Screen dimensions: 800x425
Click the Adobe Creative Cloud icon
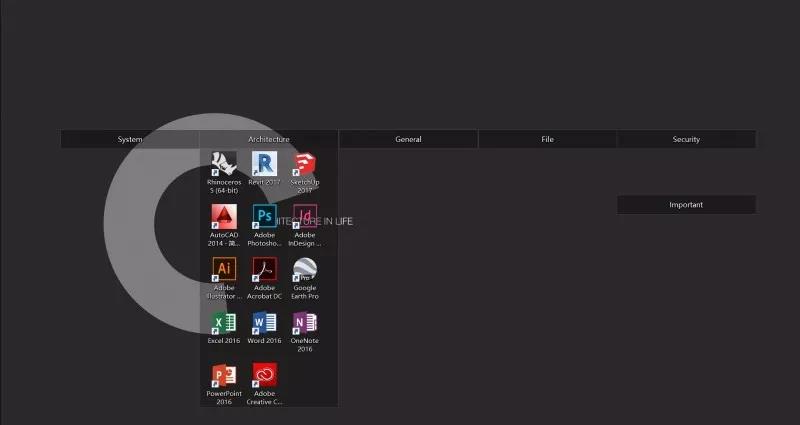pos(264,376)
